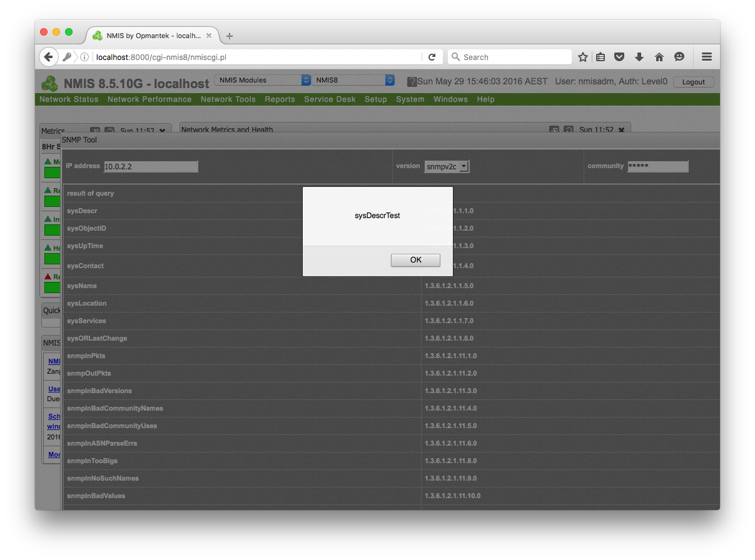The image size is (755, 560).
Task: Close the Network Metrics and Health panel
Action: [621, 130]
